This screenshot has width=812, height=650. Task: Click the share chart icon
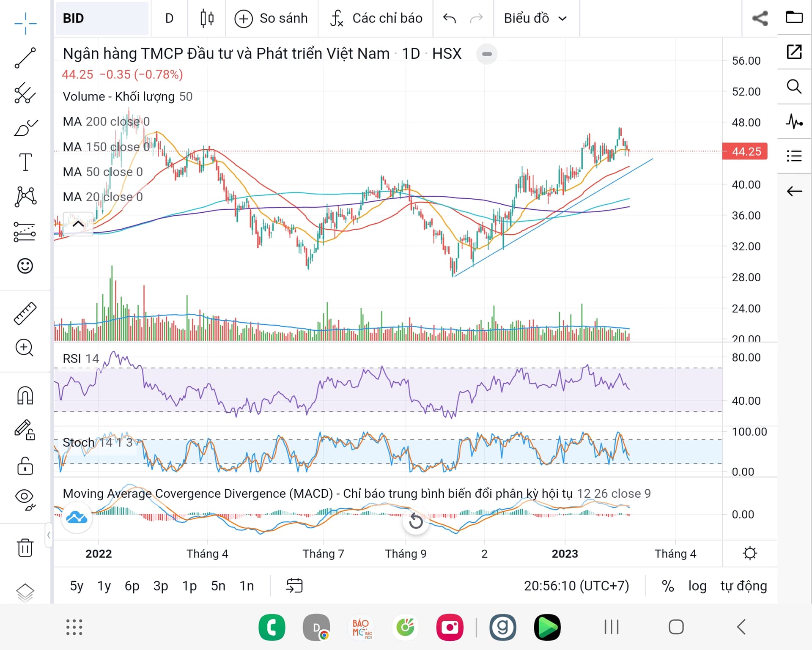[x=760, y=18]
